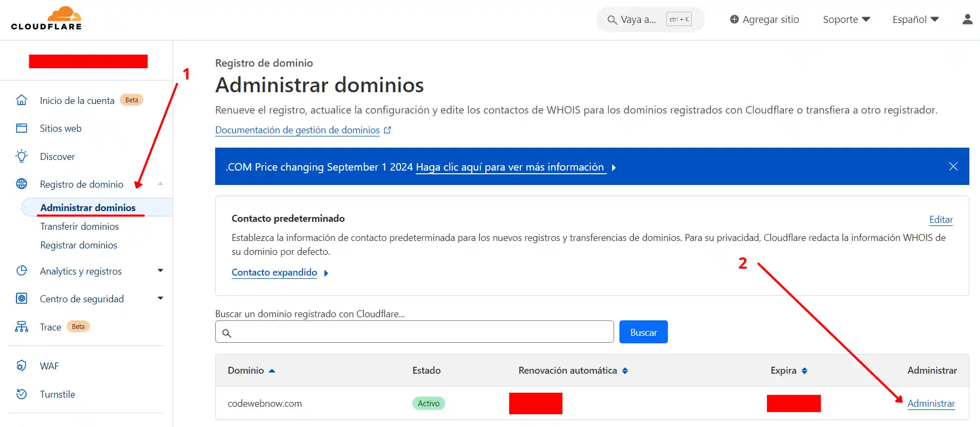
Task: Click the Turnstile icon in sidebar
Action: (21, 394)
